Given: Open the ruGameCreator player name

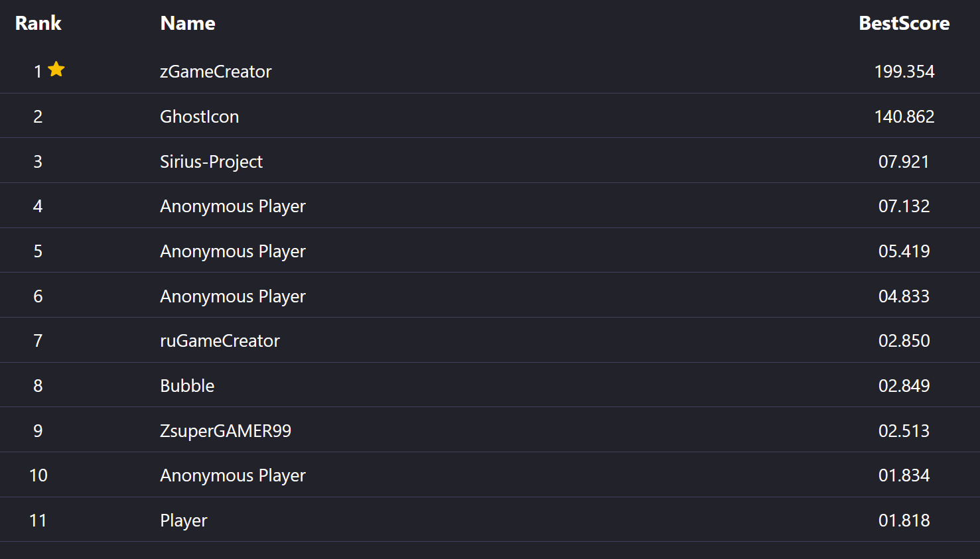Looking at the screenshot, I should [220, 341].
